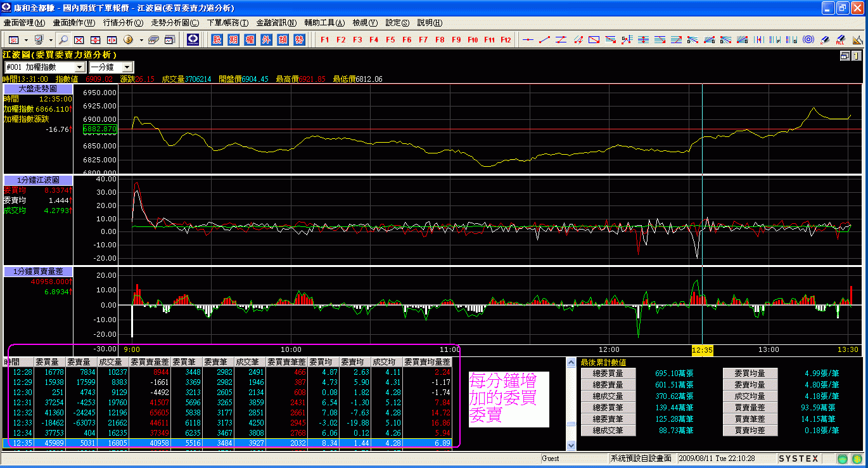Viewport: 868px width, 468px height.
Task: Click the blue 權 (options) button
Action: 250,40
